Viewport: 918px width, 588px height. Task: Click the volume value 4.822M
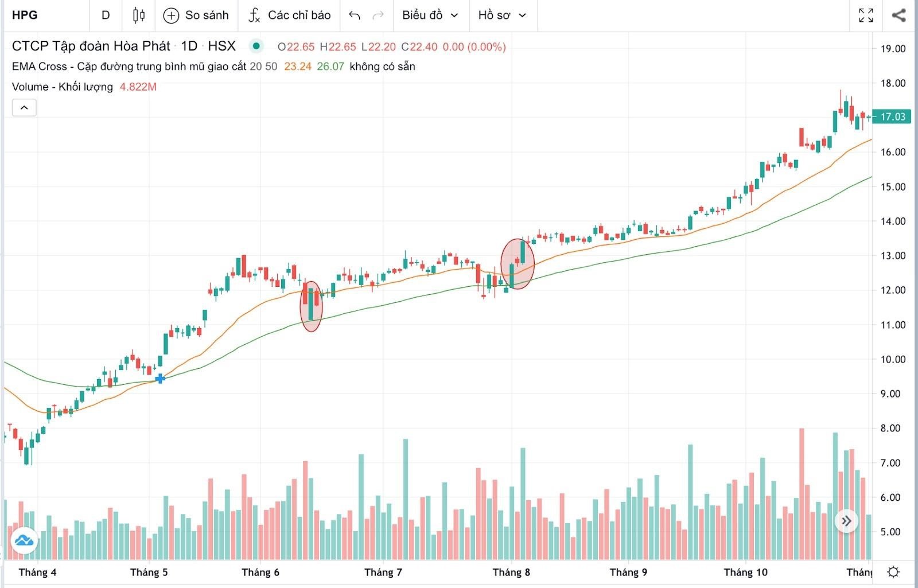click(x=138, y=87)
